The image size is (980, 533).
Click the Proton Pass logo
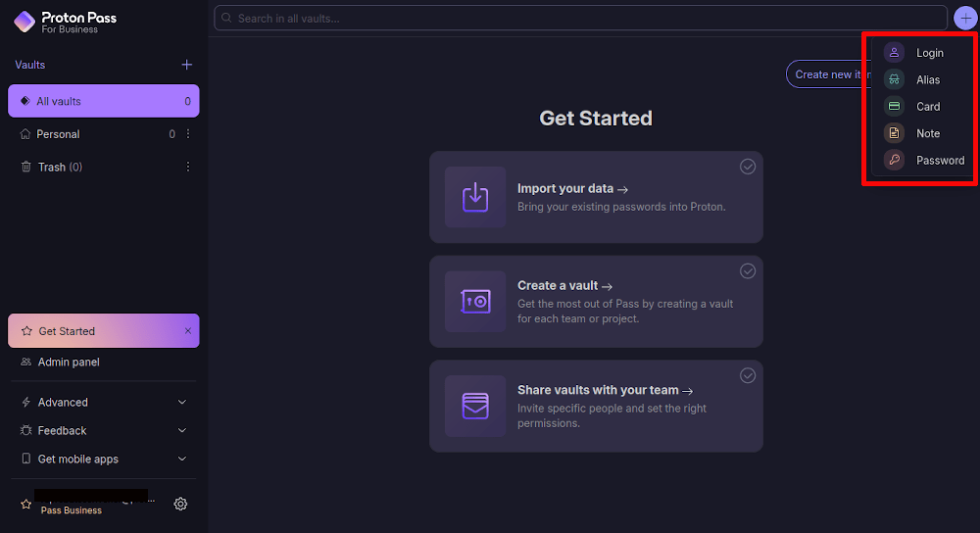coord(65,22)
